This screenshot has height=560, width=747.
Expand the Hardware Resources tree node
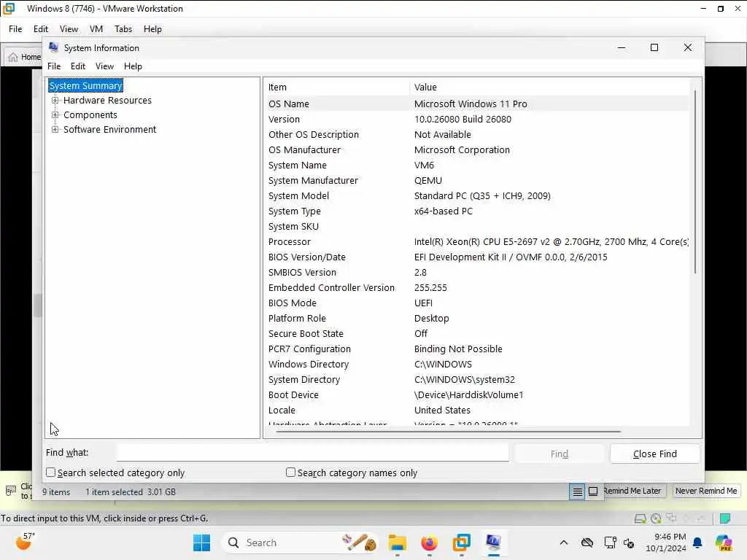(x=55, y=101)
